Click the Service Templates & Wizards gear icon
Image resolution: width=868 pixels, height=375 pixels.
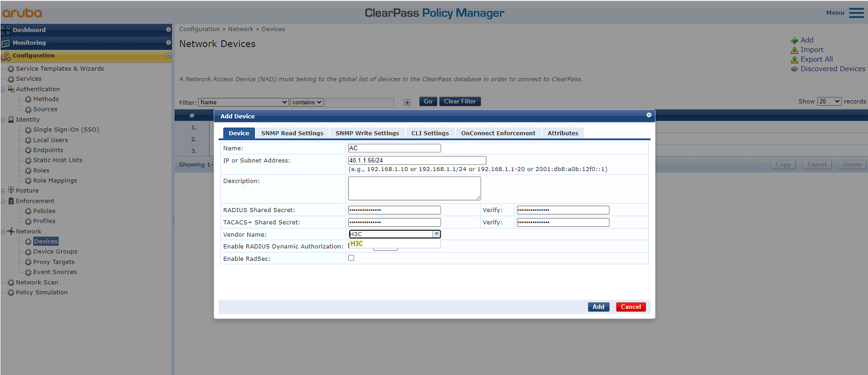pyautogui.click(x=11, y=69)
